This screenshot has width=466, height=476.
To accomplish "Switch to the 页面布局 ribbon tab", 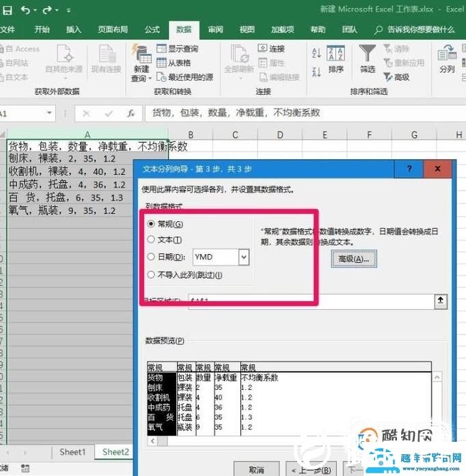I will pyautogui.click(x=113, y=29).
